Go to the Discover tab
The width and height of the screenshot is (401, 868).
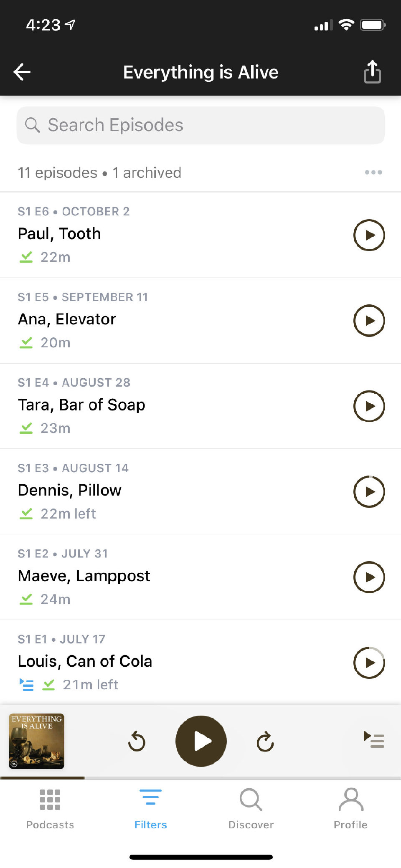point(251,808)
